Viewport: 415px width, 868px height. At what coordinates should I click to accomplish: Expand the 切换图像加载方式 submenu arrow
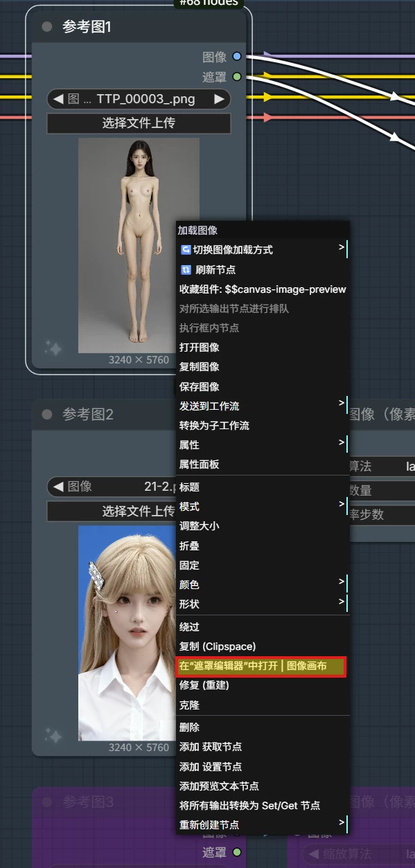coord(342,247)
